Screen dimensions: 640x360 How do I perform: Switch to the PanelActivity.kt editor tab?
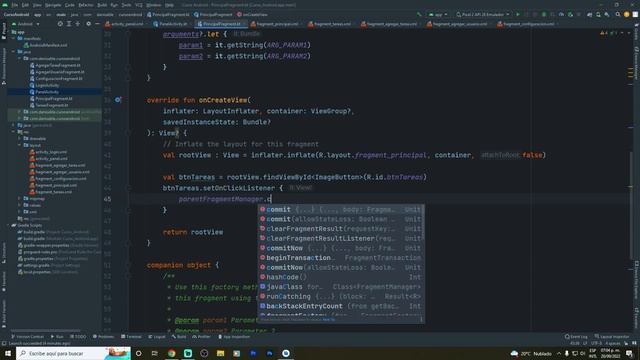[x=171, y=24]
